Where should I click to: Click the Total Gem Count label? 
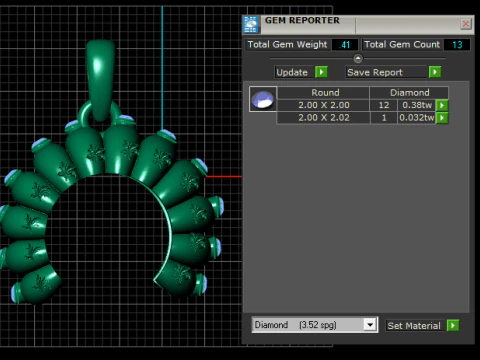click(402, 45)
